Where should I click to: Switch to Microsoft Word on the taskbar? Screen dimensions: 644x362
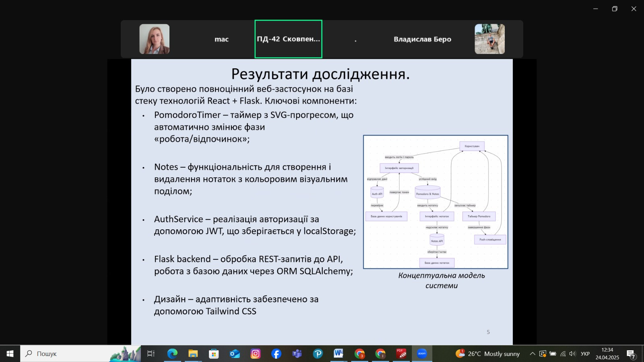339,354
